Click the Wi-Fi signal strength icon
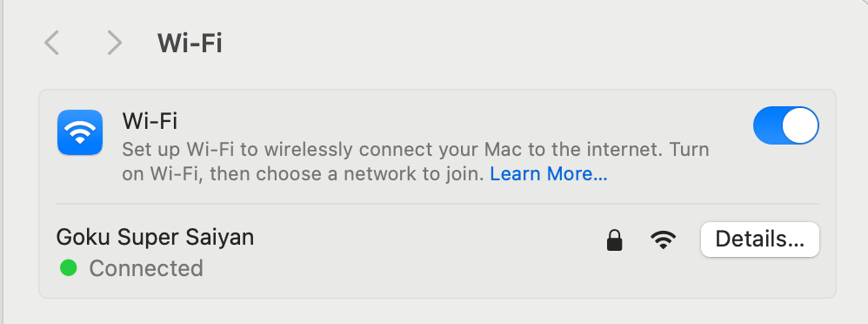The image size is (868, 324). [664, 240]
